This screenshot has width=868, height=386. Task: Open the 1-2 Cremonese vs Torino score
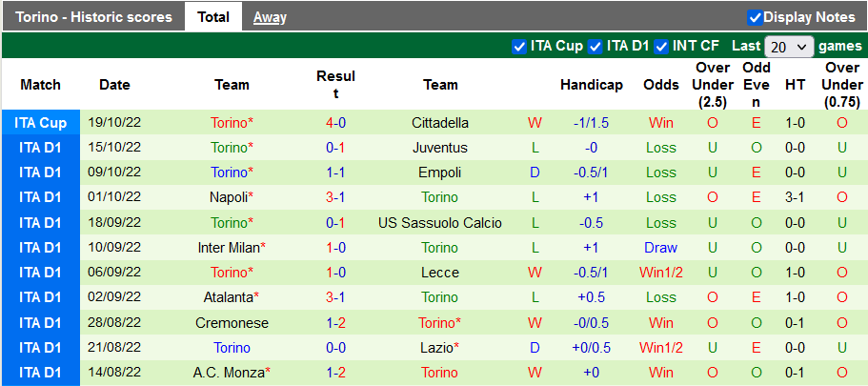pos(335,323)
